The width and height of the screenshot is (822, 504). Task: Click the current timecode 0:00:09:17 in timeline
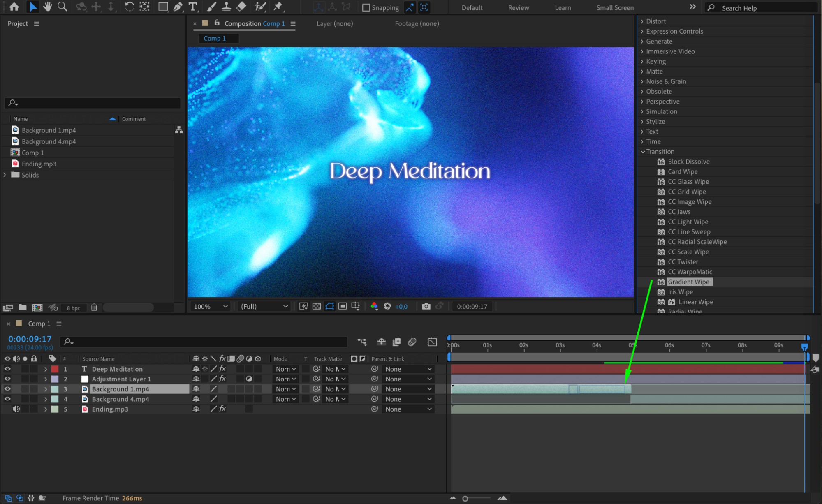click(x=30, y=339)
